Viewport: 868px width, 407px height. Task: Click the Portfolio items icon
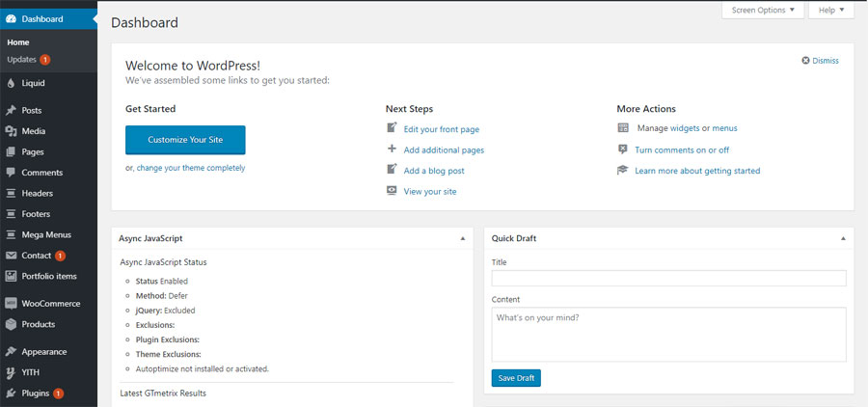click(11, 276)
